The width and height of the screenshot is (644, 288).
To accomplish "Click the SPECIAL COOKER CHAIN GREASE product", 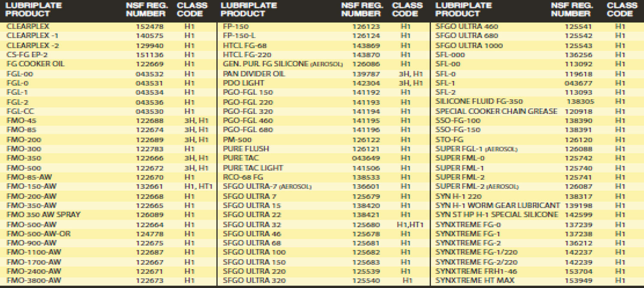I will [496, 111].
